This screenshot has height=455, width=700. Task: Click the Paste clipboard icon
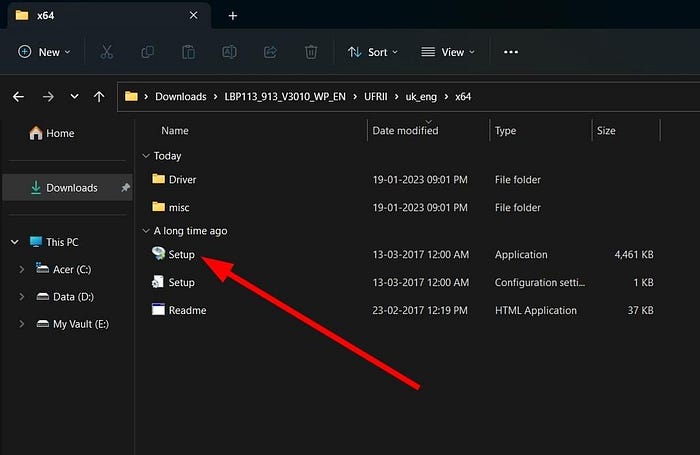[188, 52]
